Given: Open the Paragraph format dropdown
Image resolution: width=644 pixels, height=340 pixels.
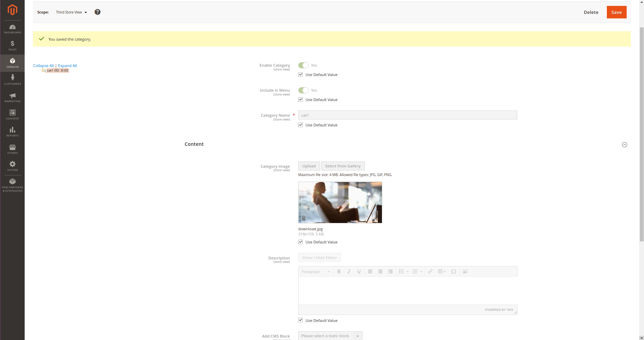Looking at the screenshot, I should 316,272.
